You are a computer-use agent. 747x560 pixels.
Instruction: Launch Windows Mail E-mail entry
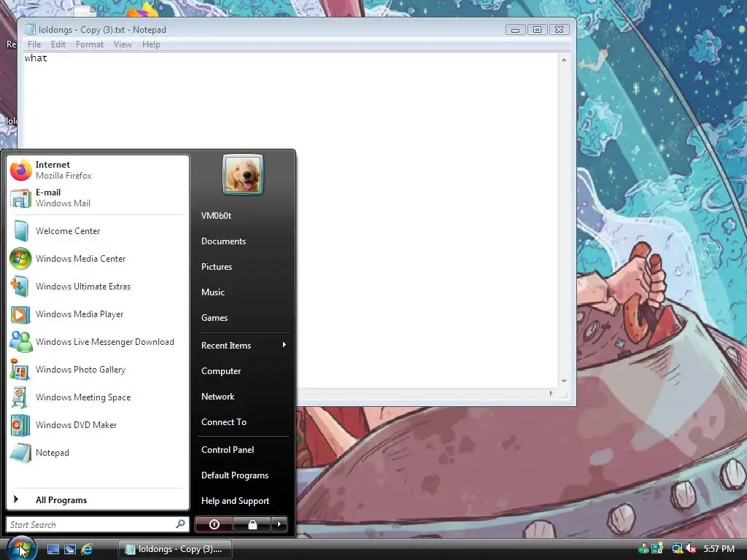point(97,198)
